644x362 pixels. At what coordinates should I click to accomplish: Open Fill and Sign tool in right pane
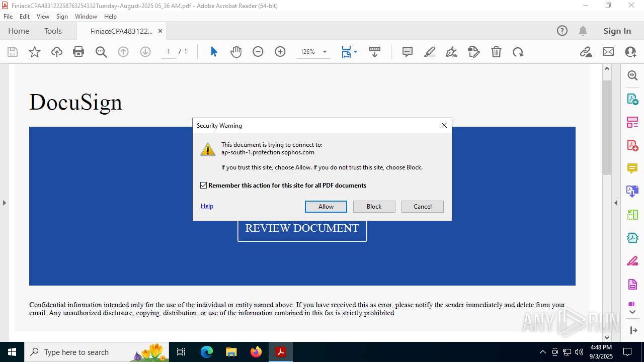tap(632, 261)
